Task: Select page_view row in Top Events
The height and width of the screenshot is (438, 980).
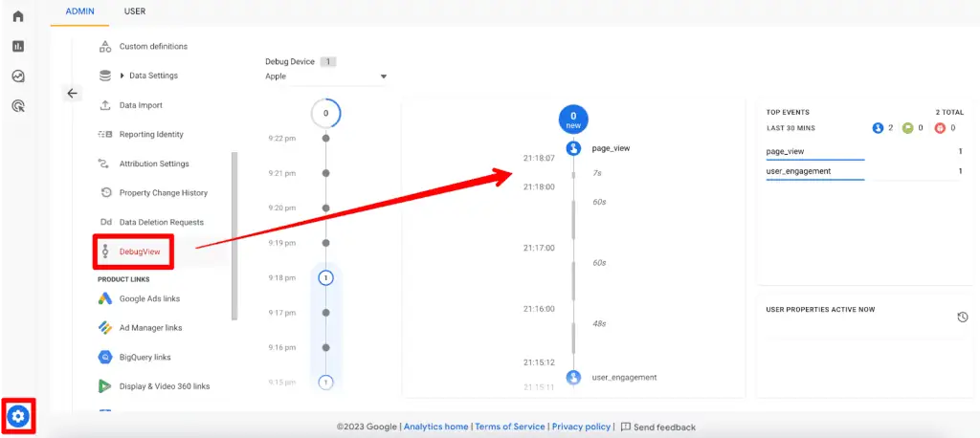Action: (864, 152)
